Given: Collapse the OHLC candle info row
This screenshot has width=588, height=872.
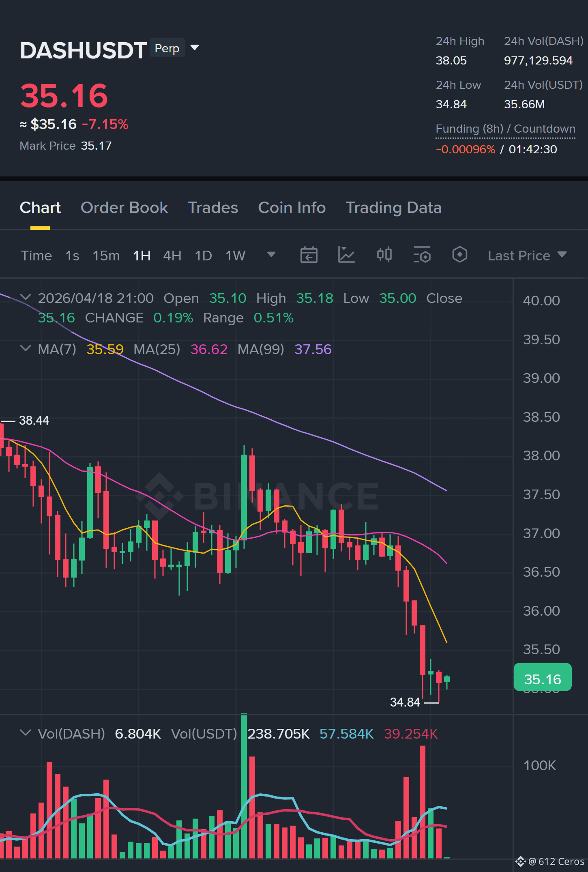Looking at the screenshot, I should [26, 297].
